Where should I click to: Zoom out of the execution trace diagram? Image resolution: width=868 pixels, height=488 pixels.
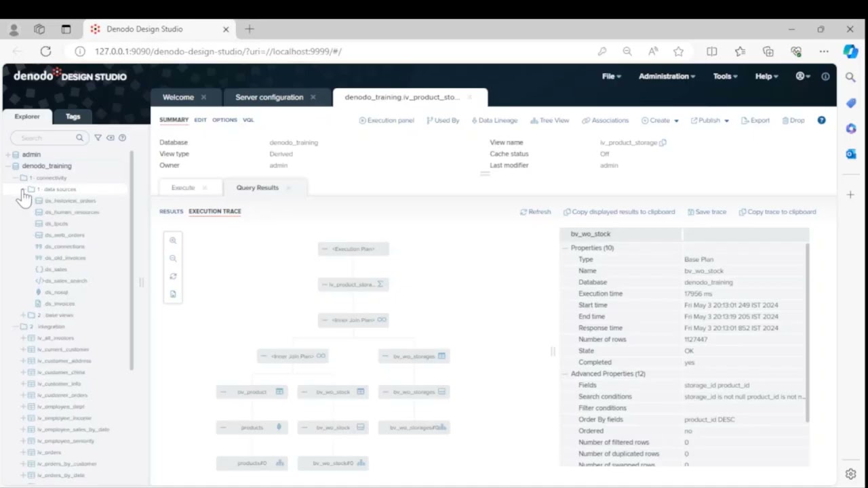(x=173, y=258)
